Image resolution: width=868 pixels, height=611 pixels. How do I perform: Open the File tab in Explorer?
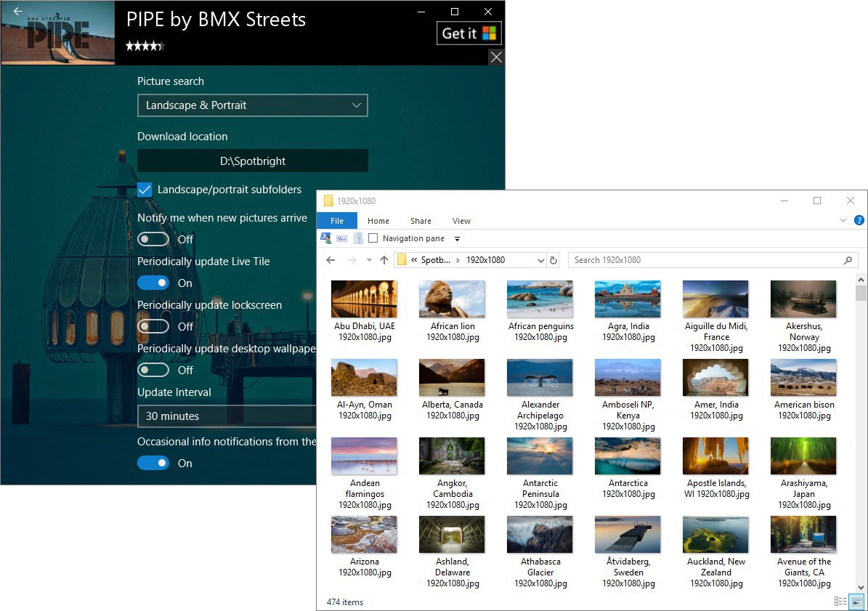(x=336, y=221)
